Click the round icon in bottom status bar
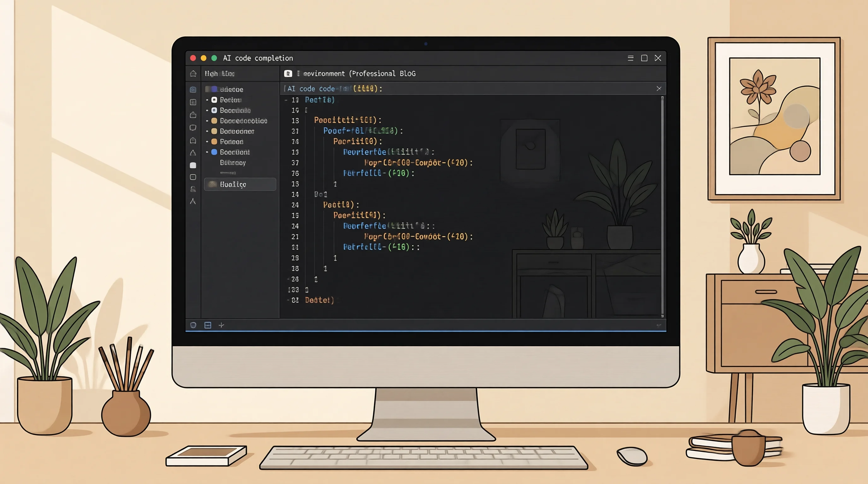 pyautogui.click(x=193, y=325)
